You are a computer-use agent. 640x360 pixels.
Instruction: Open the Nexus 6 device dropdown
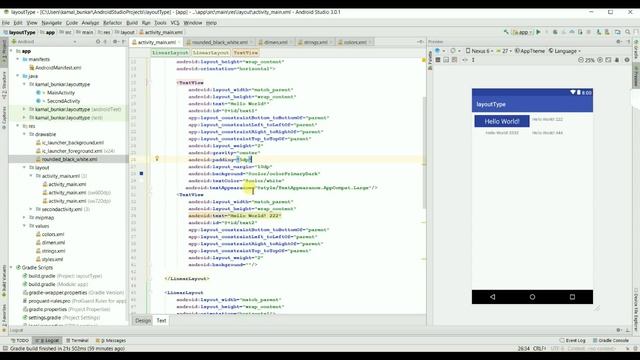[479, 51]
